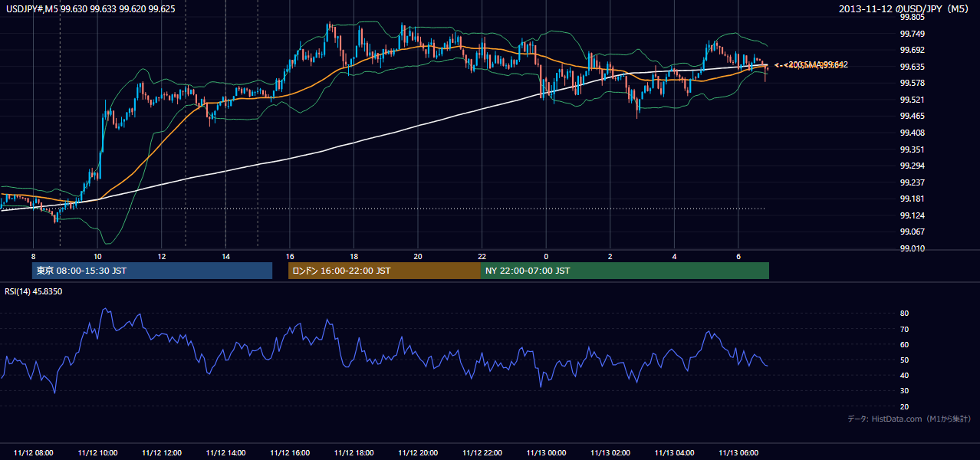
Task: Select the ロンドン 16:00-22:00 JST session bar
Action: click(384, 271)
